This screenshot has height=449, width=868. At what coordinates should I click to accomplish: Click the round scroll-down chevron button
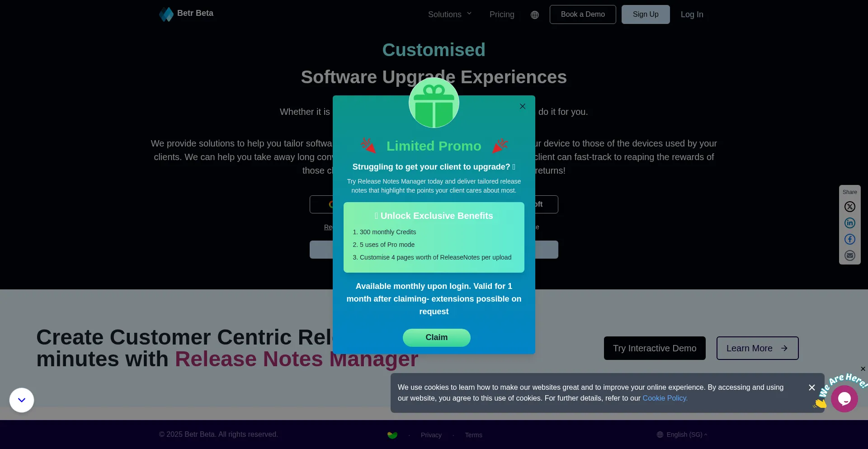pyautogui.click(x=22, y=400)
